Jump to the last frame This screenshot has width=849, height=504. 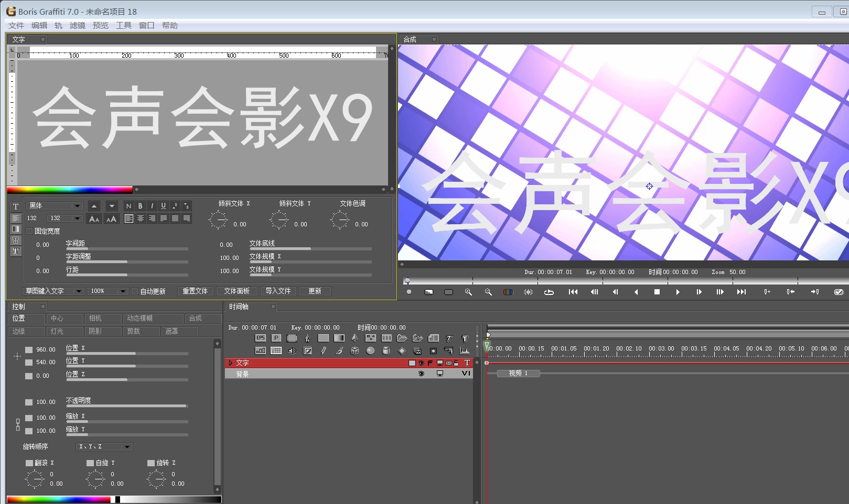(741, 292)
